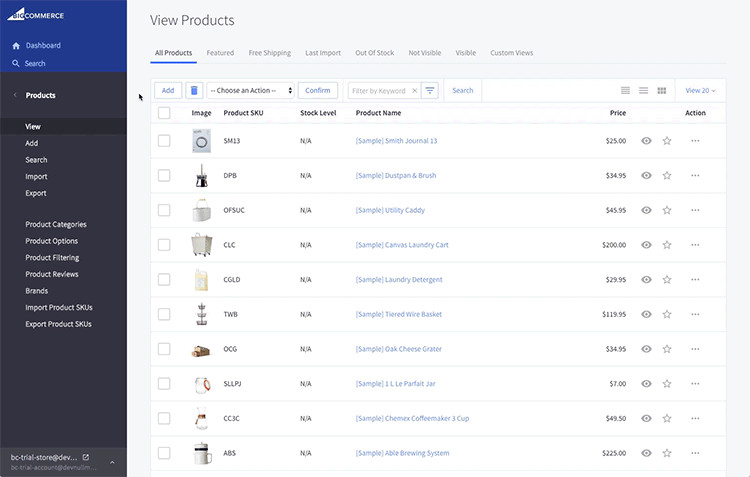Tick the select-all products checkbox
Viewport: 750px width, 477px height.
pos(164,113)
